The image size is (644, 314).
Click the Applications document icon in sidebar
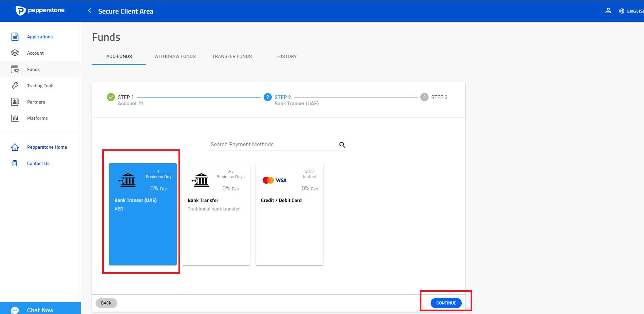click(15, 37)
